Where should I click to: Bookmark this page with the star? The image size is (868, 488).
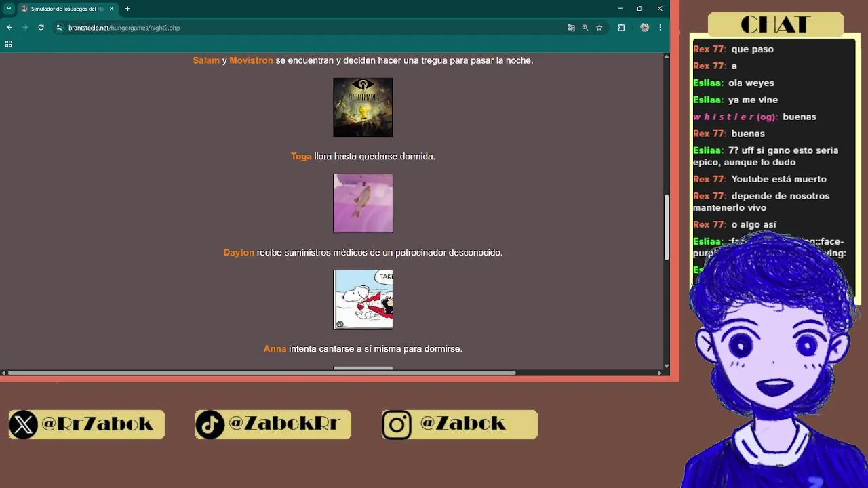coord(599,28)
